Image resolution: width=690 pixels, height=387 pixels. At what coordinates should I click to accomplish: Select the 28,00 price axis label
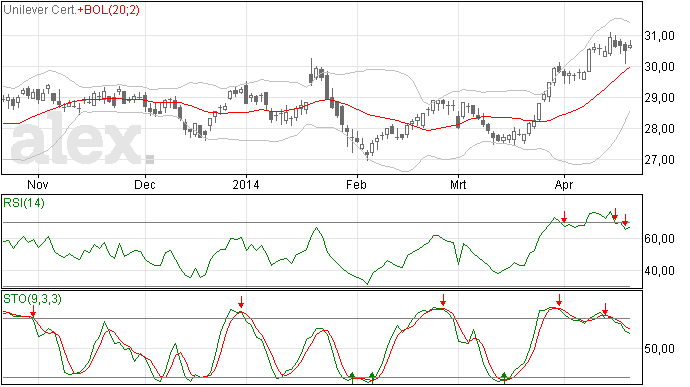click(x=660, y=129)
